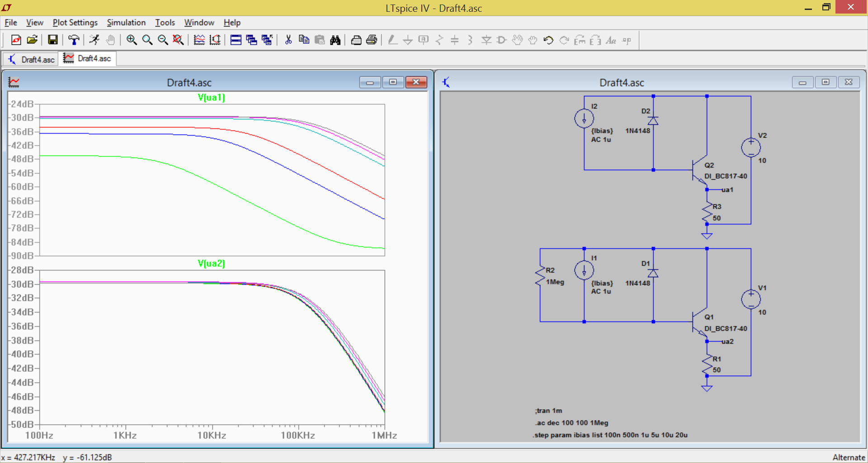Open the Simulation menu
The width and height of the screenshot is (868, 463).
tap(126, 23)
